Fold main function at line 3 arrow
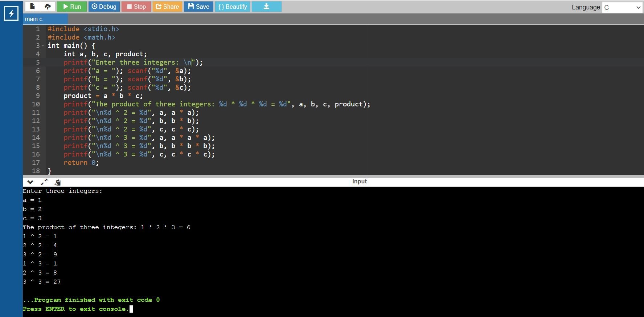Image resolution: width=644 pixels, height=317 pixels. (43, 46)
